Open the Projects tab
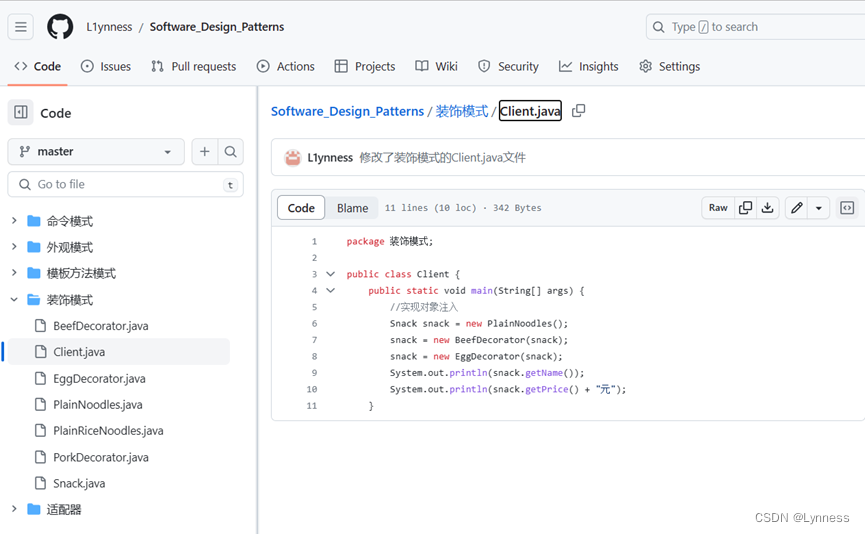This screenshot has height=534, width=865. tap(365, 66)
